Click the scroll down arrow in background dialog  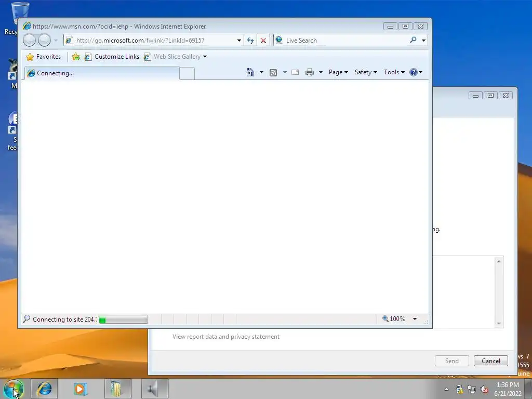[x=499, y=323]
